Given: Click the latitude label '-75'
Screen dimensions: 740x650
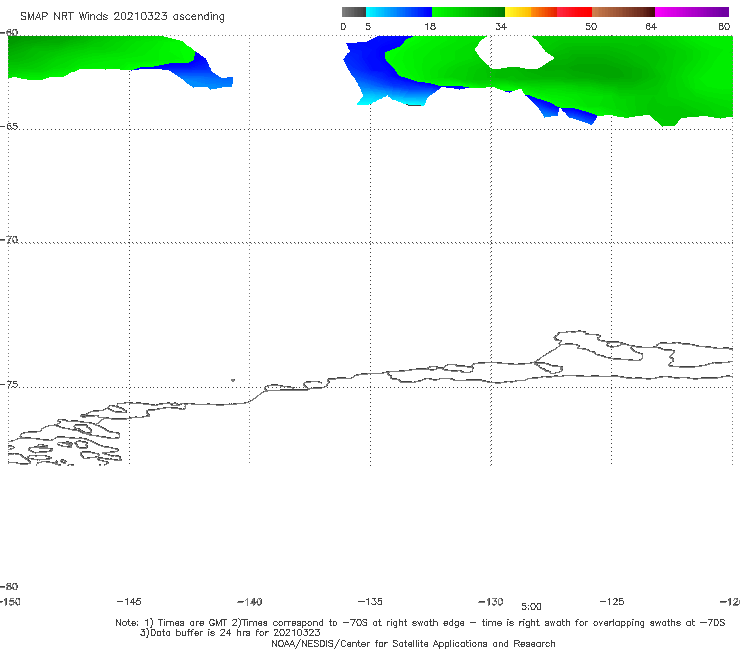Looking at the screenshot, I should (9, 384).
